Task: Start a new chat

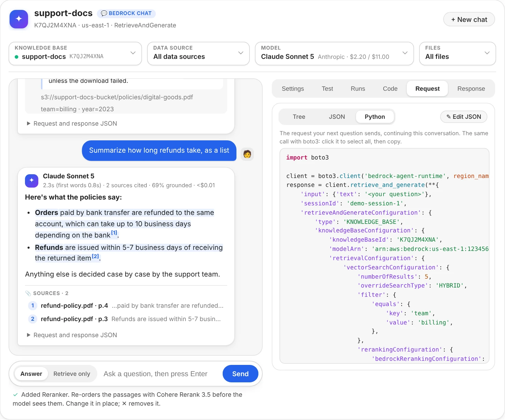Action: pos(469,20)
